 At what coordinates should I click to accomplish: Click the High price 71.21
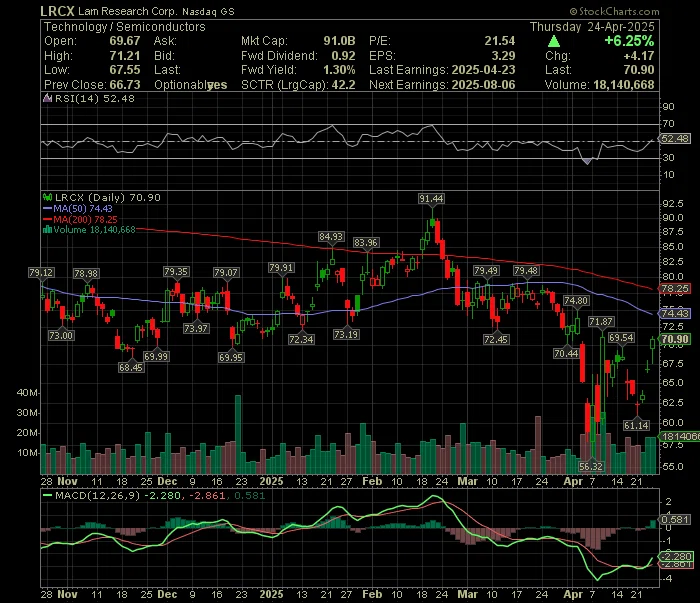125,56
